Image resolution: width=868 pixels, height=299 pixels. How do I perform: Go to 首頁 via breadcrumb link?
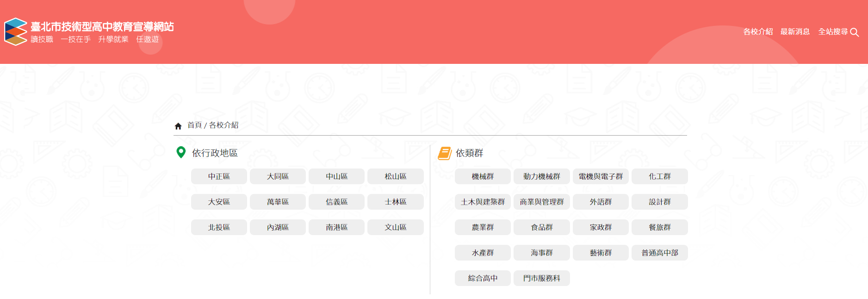tap(194, 125)
